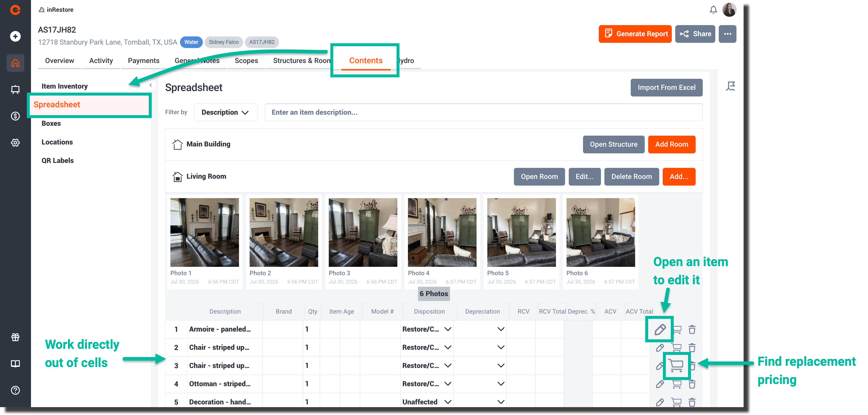Expand Depreciation dropdown for row 2 chair
This screenshot has width=868, height=415.
[x=501, y=347]
